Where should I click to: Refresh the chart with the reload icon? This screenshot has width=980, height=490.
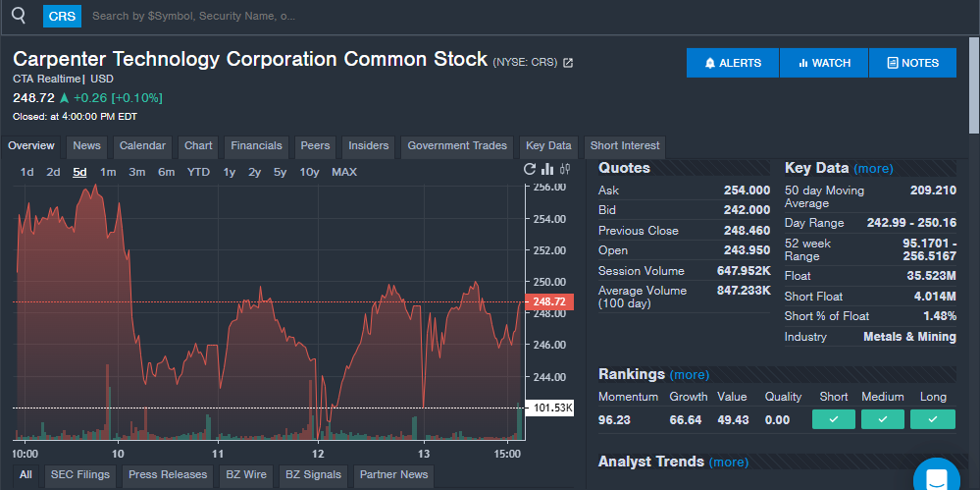(x=530, y=169)
